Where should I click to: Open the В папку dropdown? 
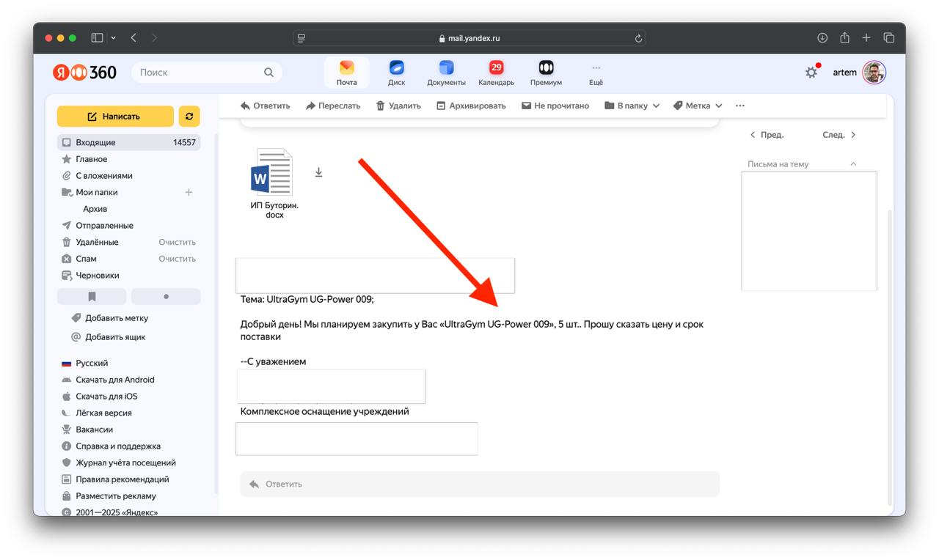point(632,106)
